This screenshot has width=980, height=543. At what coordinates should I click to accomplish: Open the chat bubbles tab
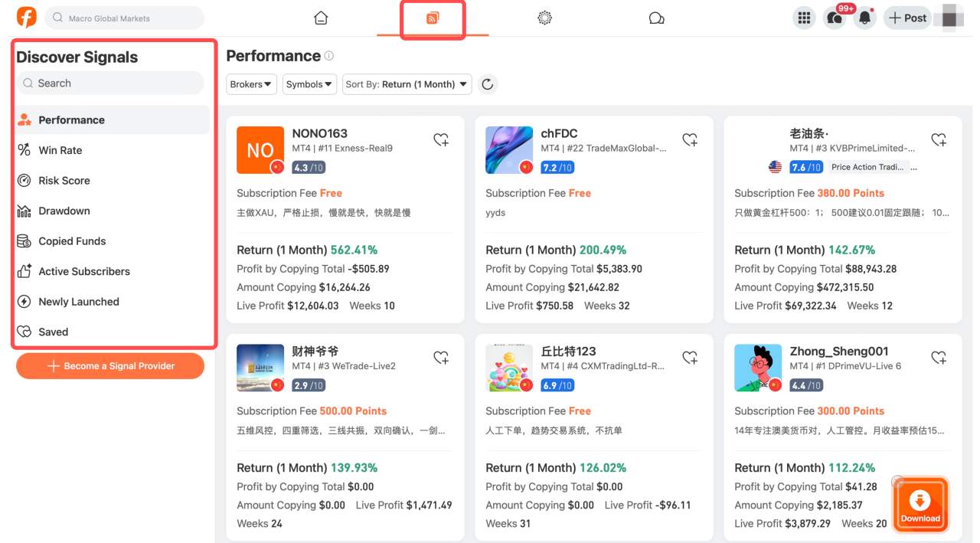point(656,18)
